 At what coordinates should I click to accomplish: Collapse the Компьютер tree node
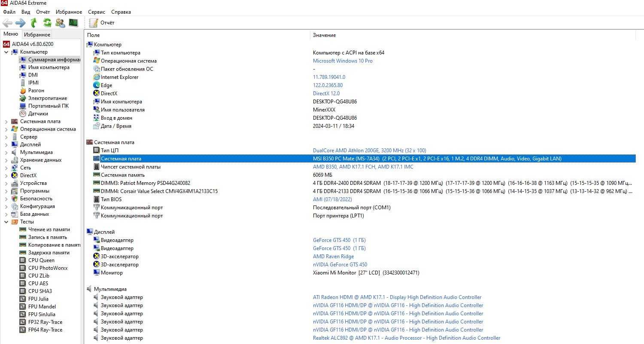point(6,52)
